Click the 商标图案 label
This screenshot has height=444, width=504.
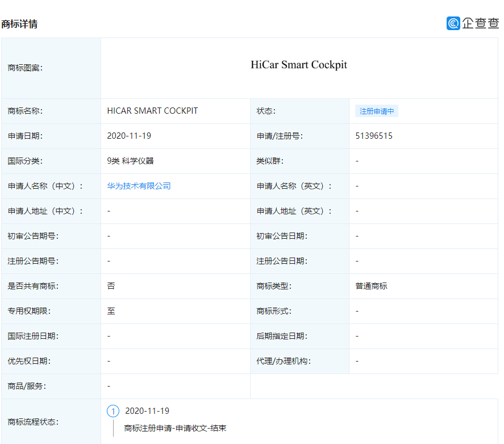click(25, 68)
